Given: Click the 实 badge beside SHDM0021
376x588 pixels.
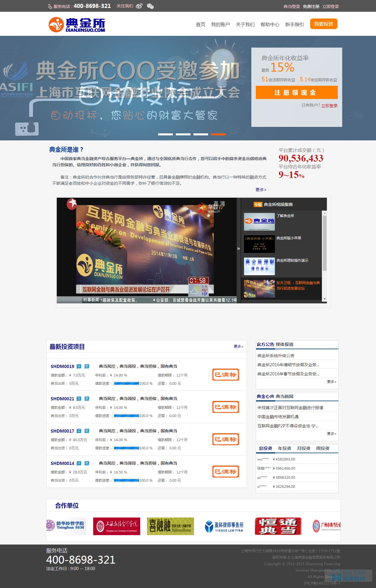Looking at the screenshot, I should coord(79,399).
